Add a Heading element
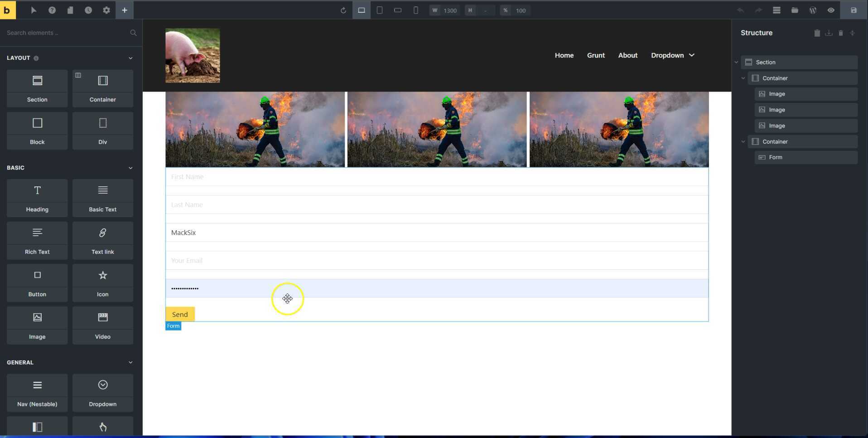 coord(37,198)
